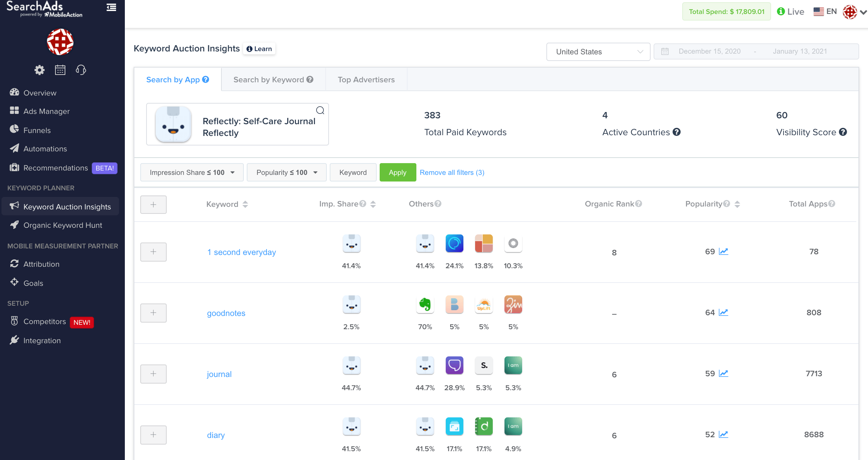868x460 pixels.
Task: Switch to the Search by App tab
Action: pos(178,79)
